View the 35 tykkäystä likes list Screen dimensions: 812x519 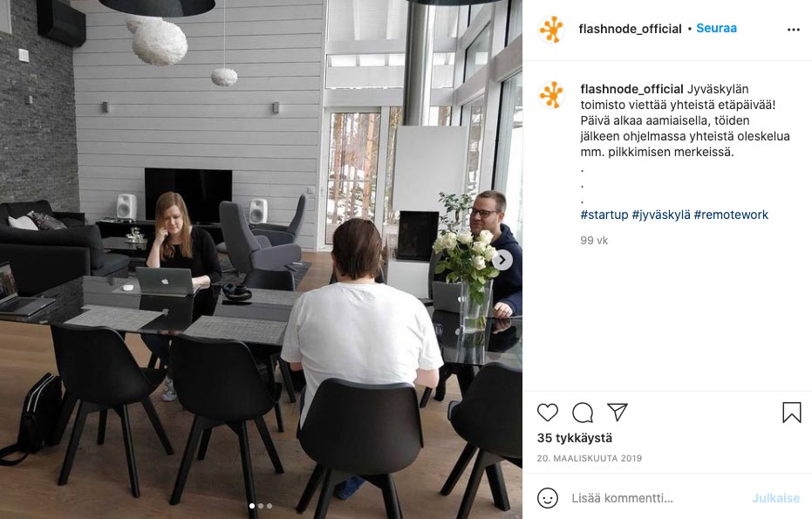click(575, 438)
